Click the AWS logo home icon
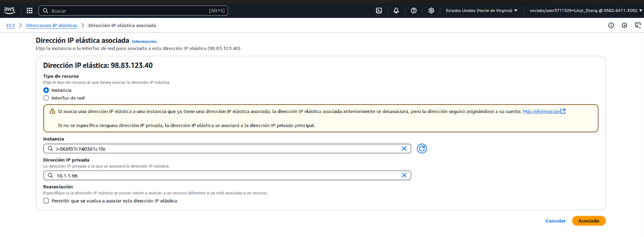Screen dimensions: 644x237 [x=10, y=10]
